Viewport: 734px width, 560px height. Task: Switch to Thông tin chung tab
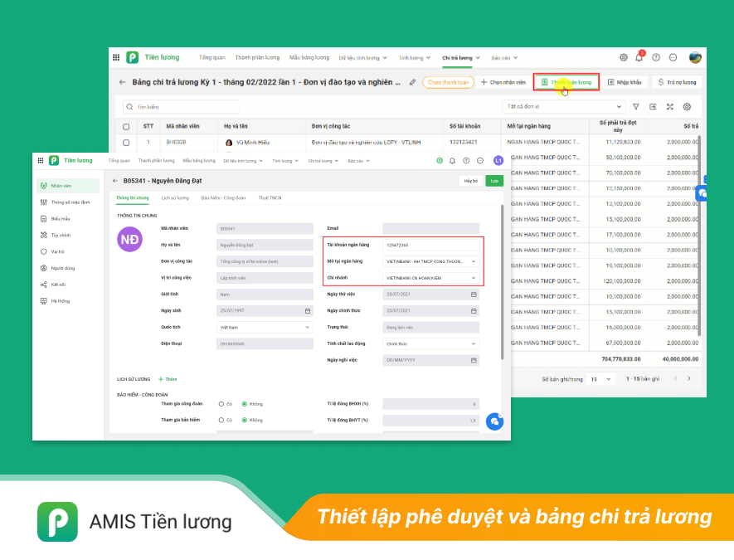pyautogui.click(x=133, y=198)
